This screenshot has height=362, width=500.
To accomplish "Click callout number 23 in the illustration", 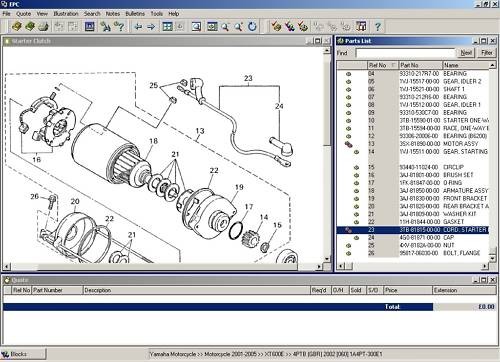I will coord(248,78).
